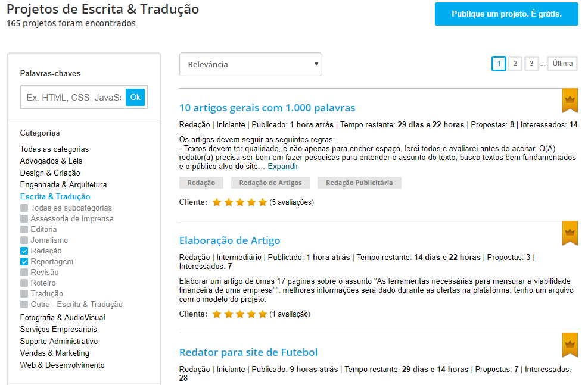Check the 'Todas as subcategorias' checkbox
This screenshot has width=588, height=385.
24,208
